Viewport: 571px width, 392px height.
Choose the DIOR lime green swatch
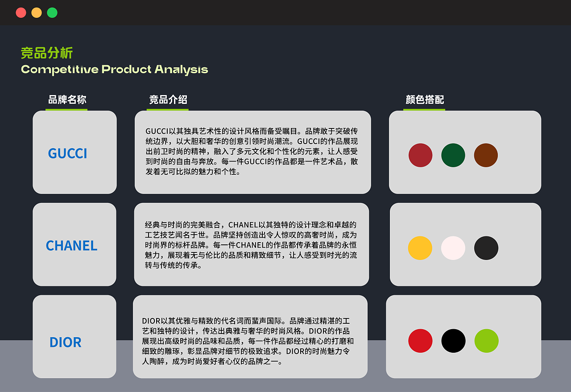click(486, 341)
